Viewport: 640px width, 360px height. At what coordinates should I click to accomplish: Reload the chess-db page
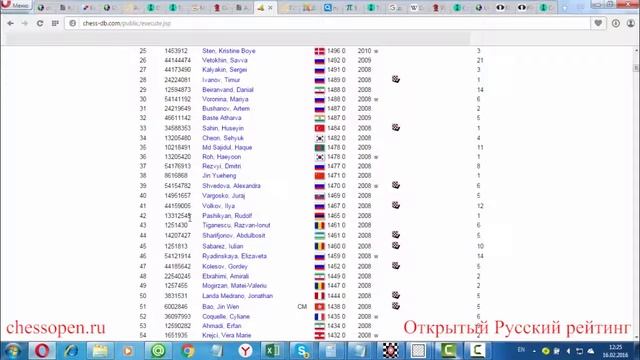coord(40,23)
